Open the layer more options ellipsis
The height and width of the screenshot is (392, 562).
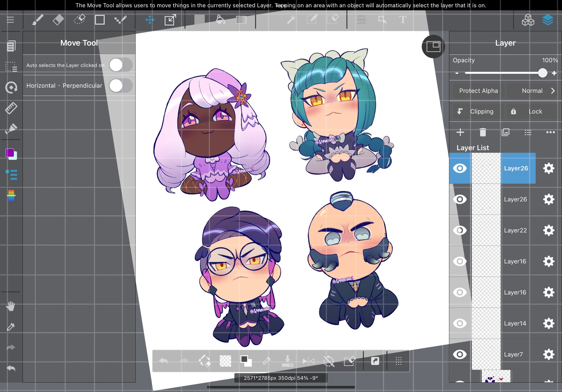[x=550, y=132]
